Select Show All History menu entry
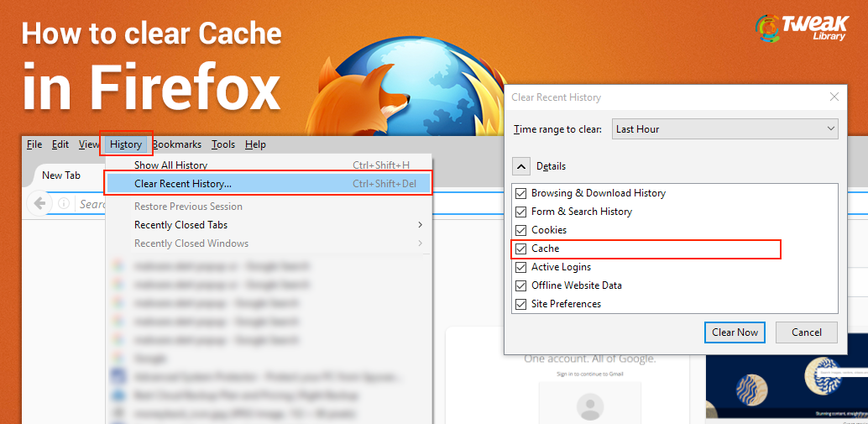The width and height of the screenshot is (868, 424). pyautogui.click(x=269, y=165)
